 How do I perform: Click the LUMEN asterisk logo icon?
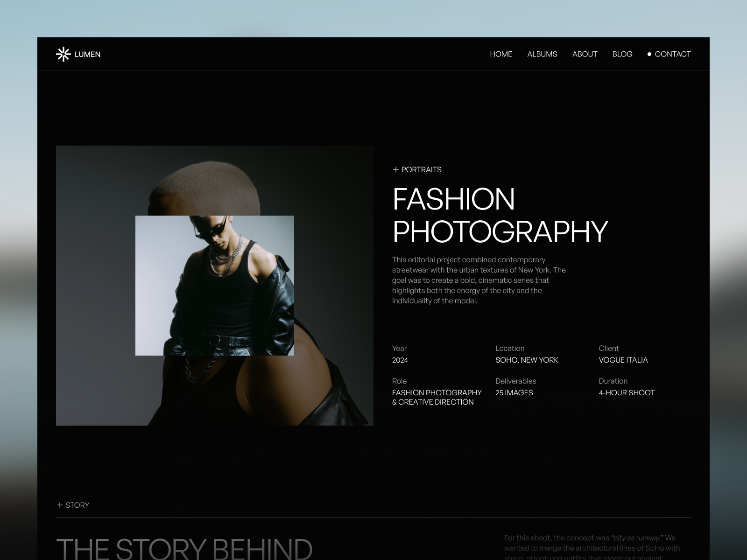tap(63, 54)
